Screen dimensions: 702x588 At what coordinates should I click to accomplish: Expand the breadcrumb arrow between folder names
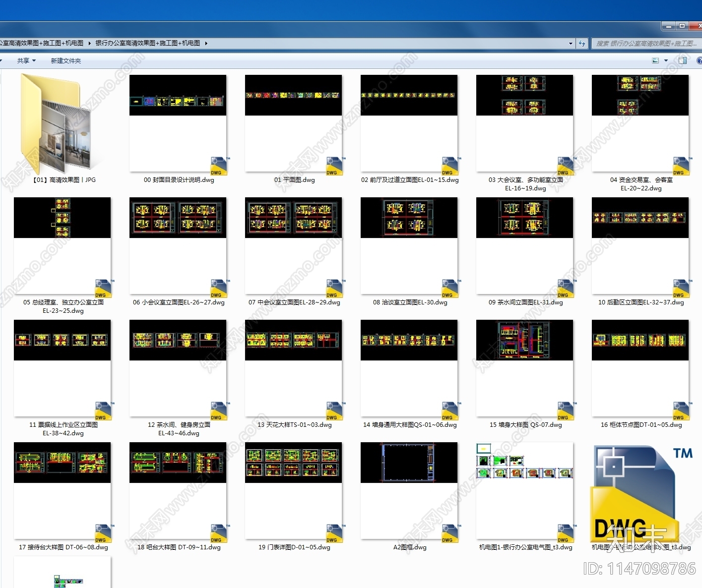click(x=90, y=43)
